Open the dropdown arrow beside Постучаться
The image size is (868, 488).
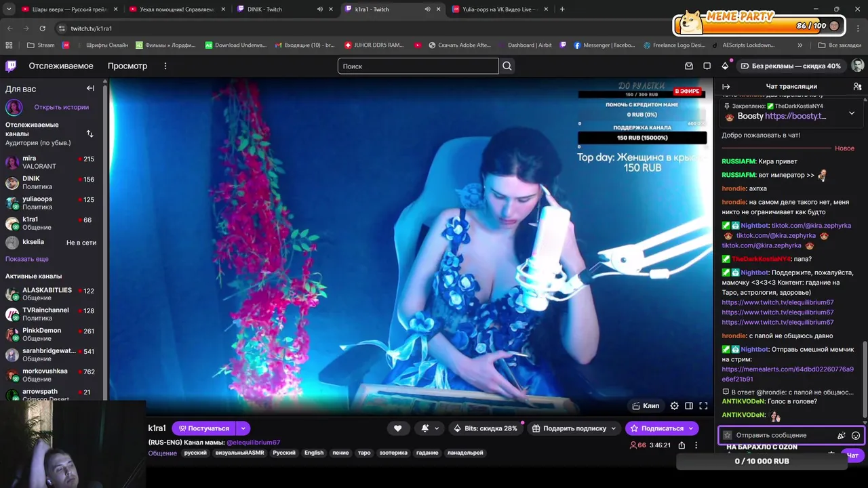(x=243, y=428)
